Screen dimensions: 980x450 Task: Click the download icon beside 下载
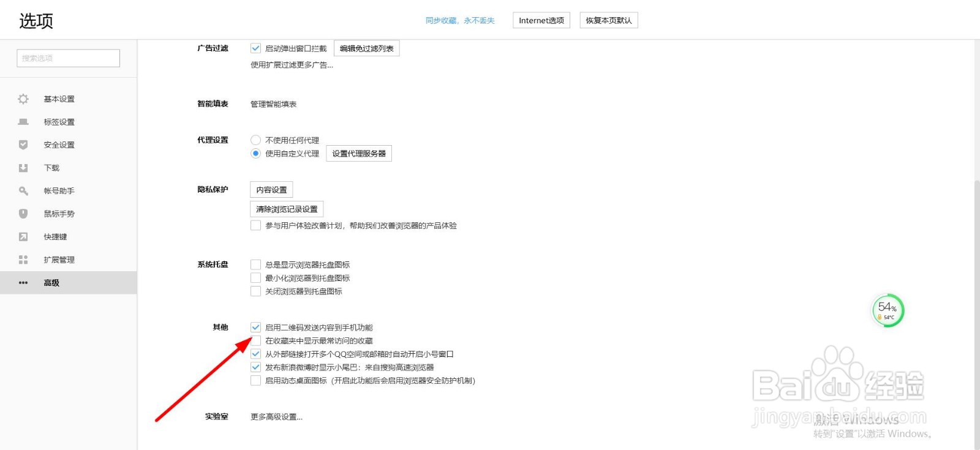click(x=23, y=168)
